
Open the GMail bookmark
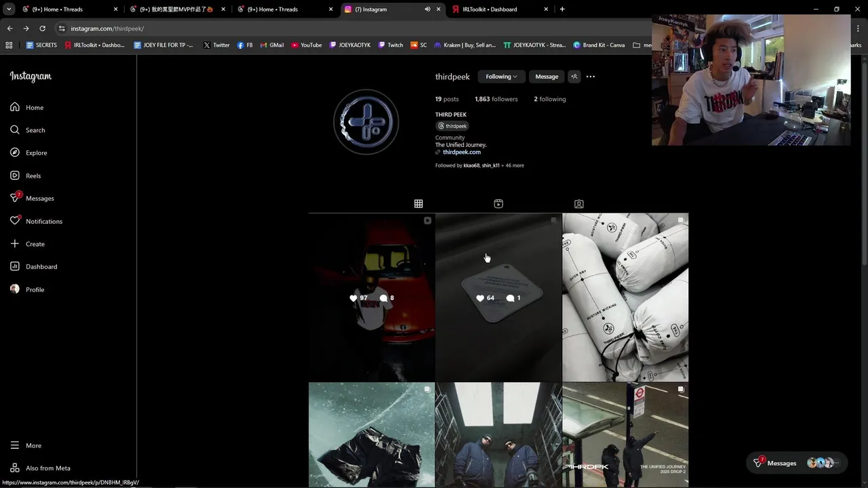pyautogui.click(x=272, y=45)
